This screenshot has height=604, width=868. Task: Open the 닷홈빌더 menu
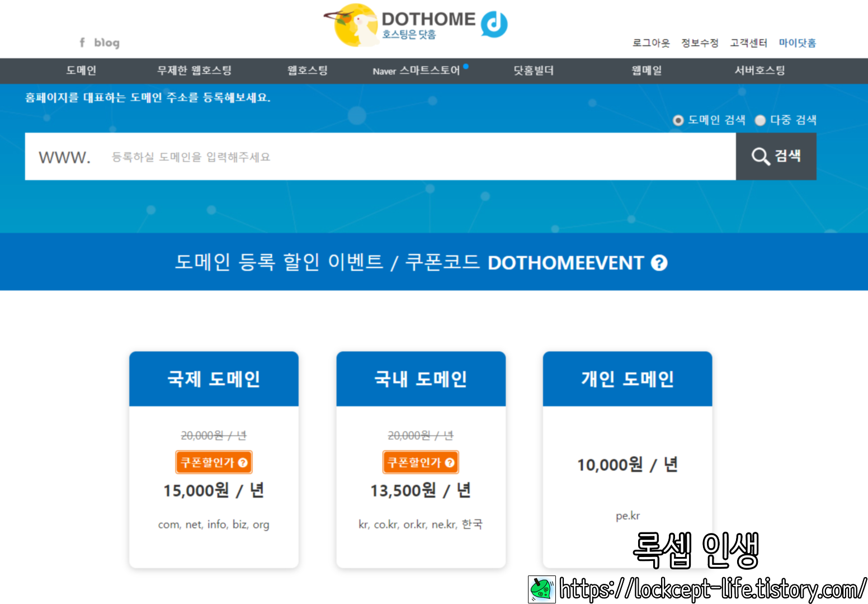coord(534,70)
